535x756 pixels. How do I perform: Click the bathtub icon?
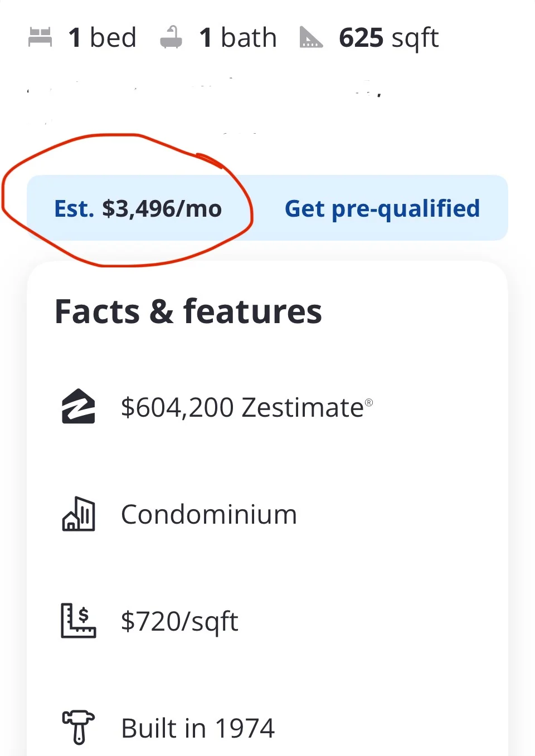[x=171, y=38]
